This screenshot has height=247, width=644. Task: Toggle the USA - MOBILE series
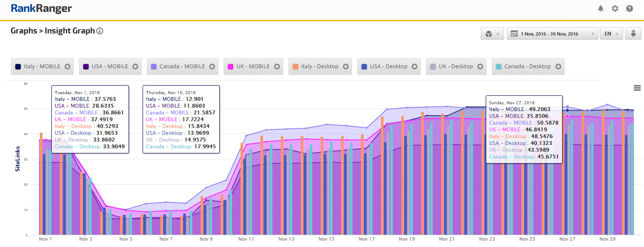tap(109, 67)
